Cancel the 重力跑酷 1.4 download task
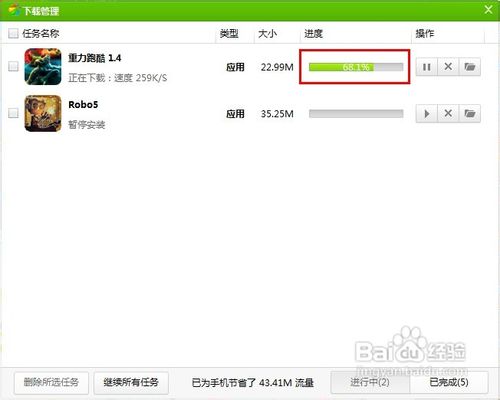This screenshot has height=400, width=500. [448, 67]
